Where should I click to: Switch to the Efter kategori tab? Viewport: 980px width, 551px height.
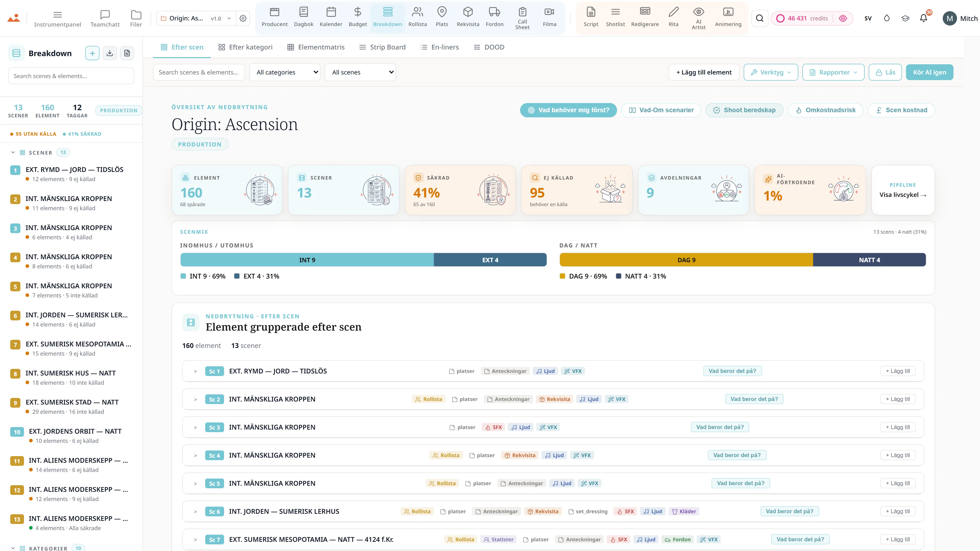pos(245,47)
